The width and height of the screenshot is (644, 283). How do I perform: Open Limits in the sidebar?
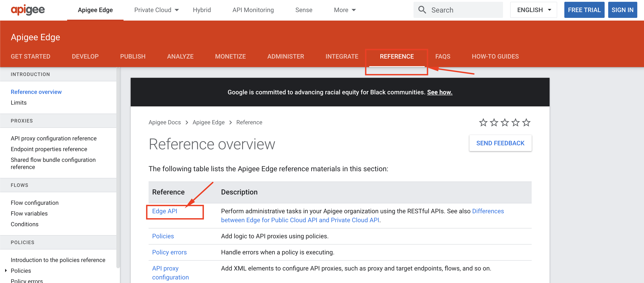click(x=19, y=103)
